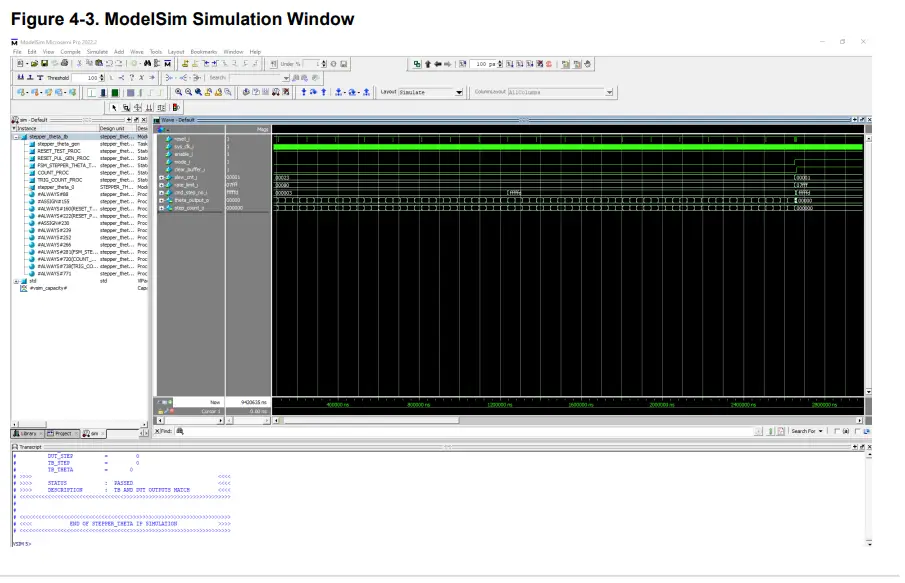Select the #ALWAYS#771 tree row
905x583 pixels.
[x=54, y=274]
